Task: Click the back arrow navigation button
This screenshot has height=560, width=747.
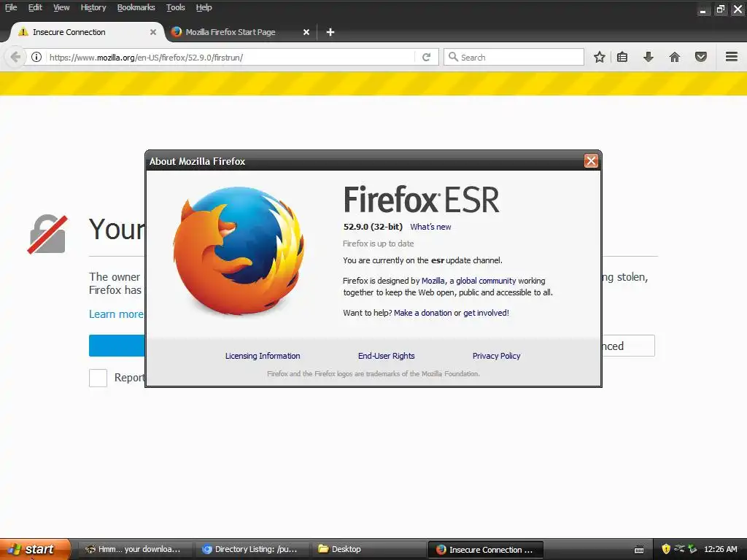Action: [x=15, y=57]
